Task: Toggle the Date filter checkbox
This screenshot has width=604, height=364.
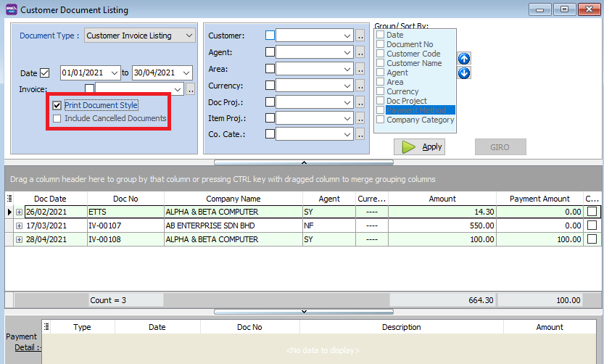Action: point(45,73)
